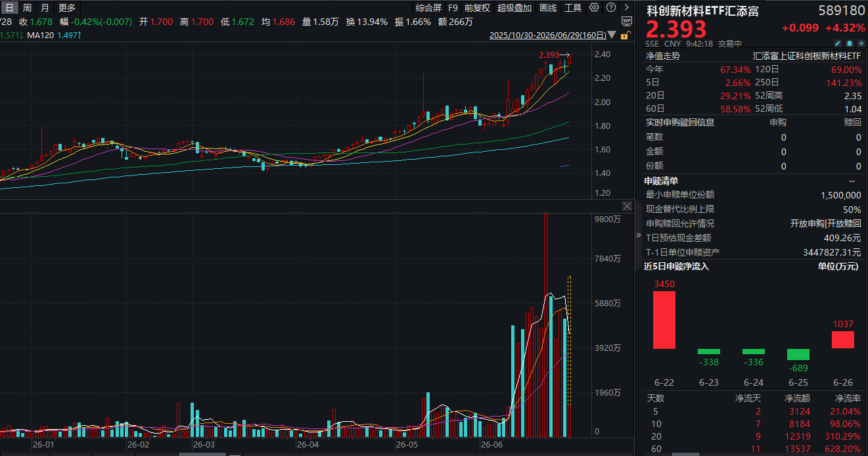This screenshot has width=868, height=456.
Task: Click the bell alert icon
Action: (x=849, y=43)
